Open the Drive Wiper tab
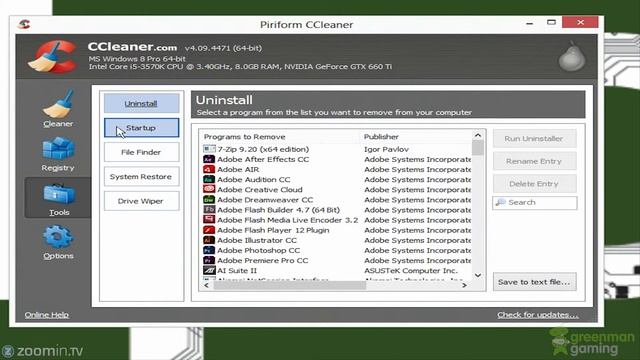 pos(141,201)
